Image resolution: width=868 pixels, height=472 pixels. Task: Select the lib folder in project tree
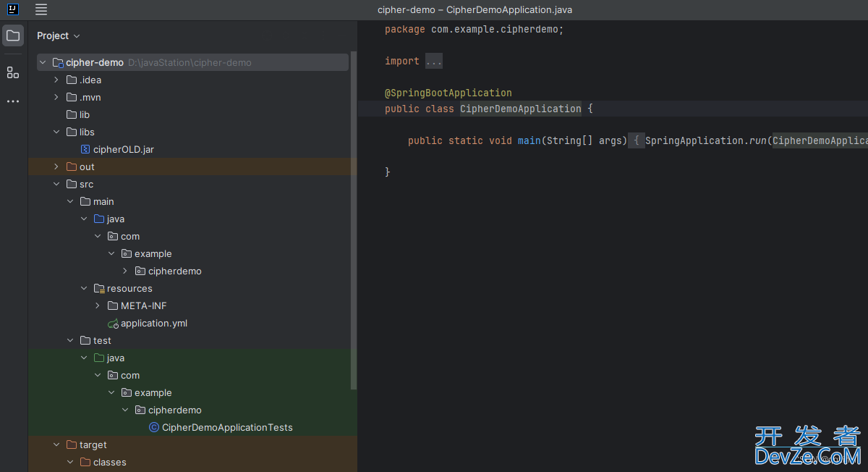[85, 114]
